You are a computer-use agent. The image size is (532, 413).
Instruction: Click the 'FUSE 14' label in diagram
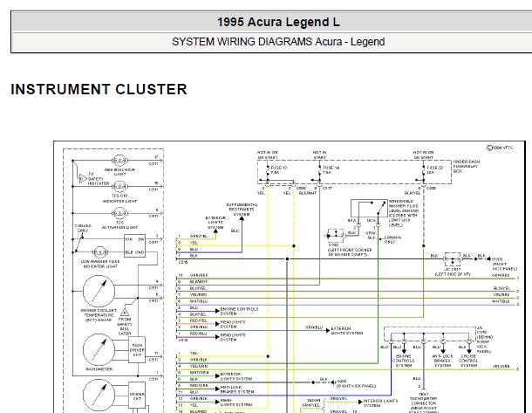tap(331, 169)
